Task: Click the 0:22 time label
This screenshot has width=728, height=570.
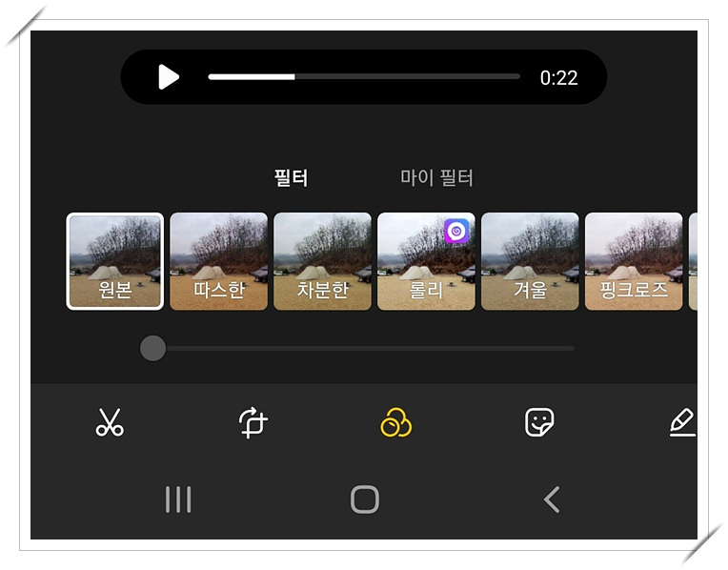Action: (558, 78)
